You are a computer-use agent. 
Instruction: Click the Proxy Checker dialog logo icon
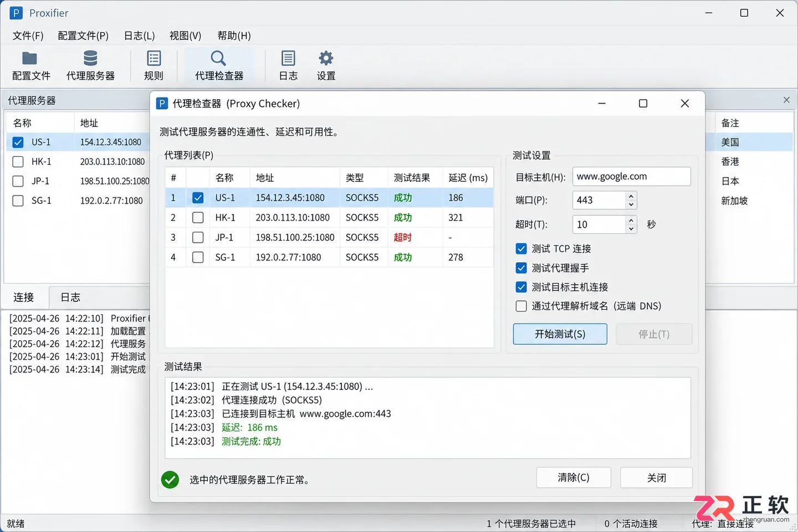(x=162, y=104)
